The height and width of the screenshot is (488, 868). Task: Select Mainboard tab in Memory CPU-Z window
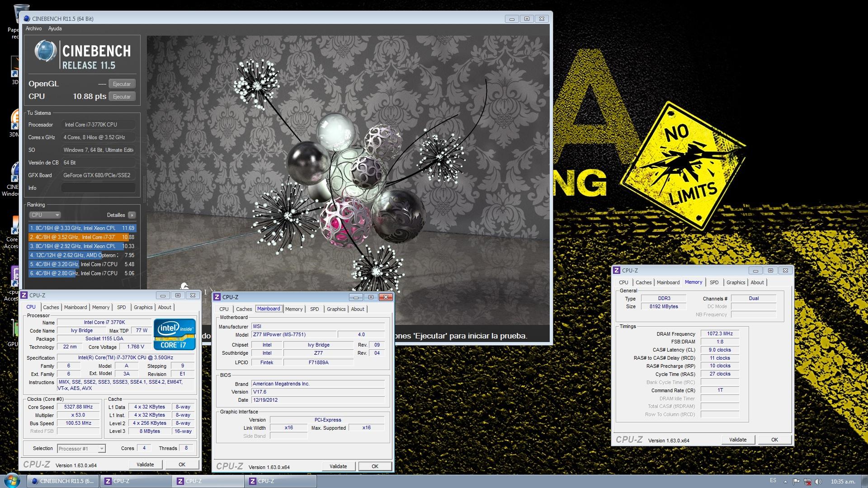[668, 282]
